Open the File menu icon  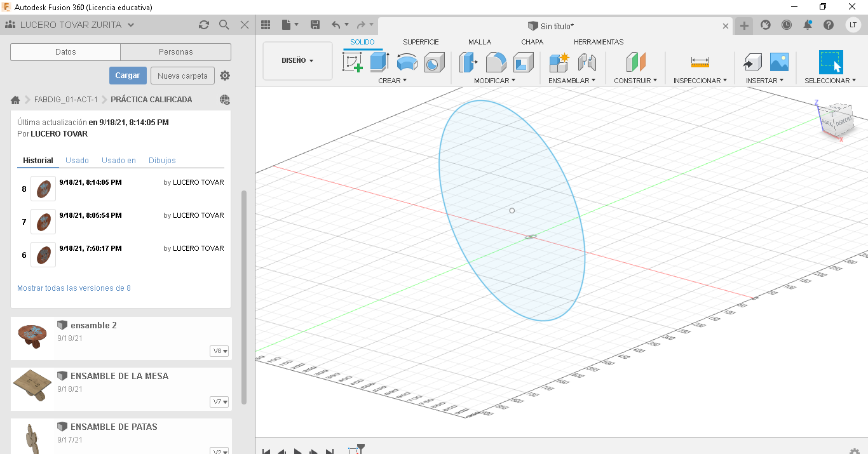(x=290, y=25)
